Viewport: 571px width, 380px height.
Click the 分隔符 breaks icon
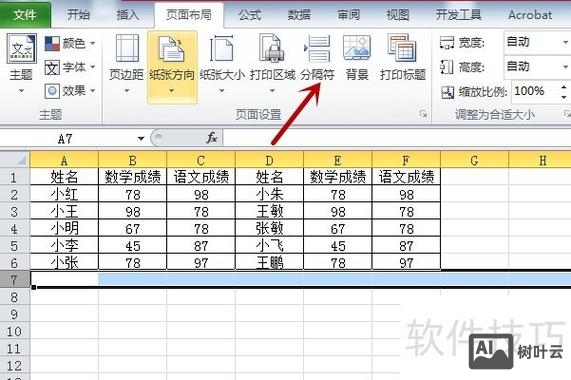point(317,48)
